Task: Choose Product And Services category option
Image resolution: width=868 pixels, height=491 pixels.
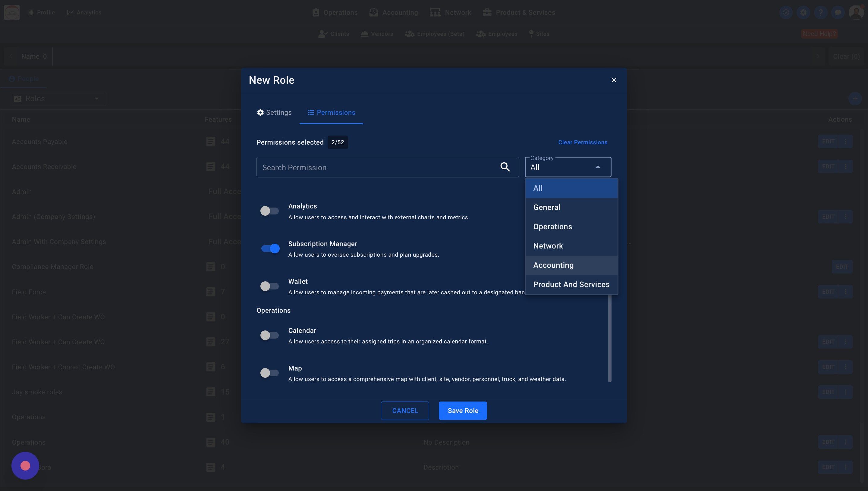Action: click(x=571, y=284)
